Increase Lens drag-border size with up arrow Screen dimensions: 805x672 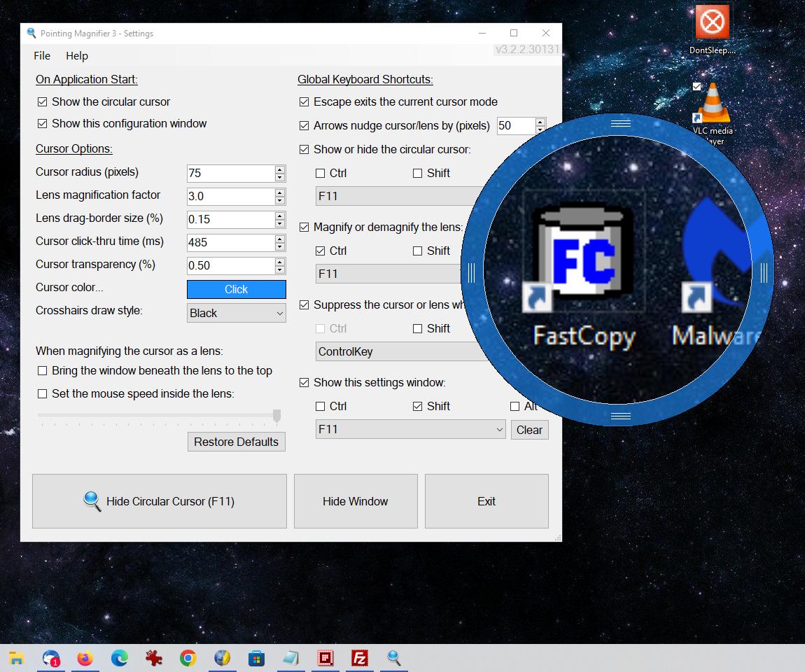click(x=280, y=216)
